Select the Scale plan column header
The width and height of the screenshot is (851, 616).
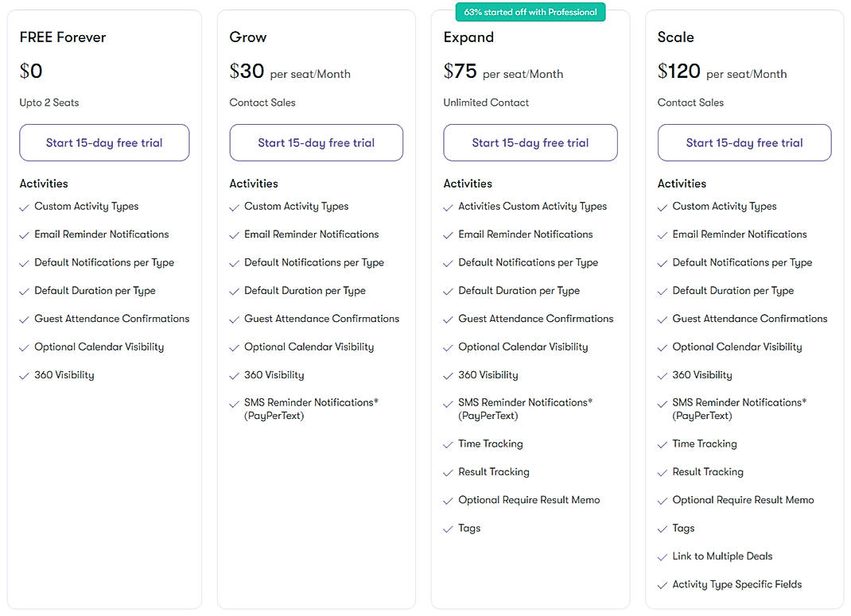click(676, 37)
